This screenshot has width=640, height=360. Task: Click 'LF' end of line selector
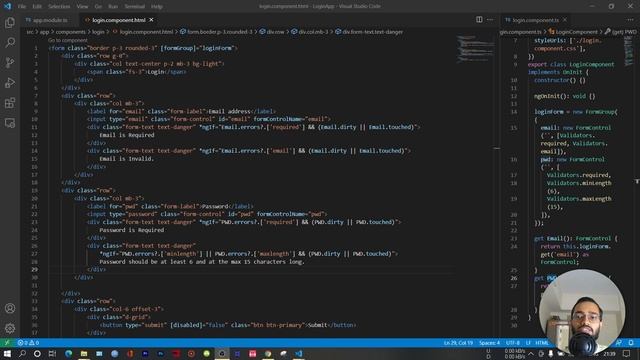[x=528, y=343]
